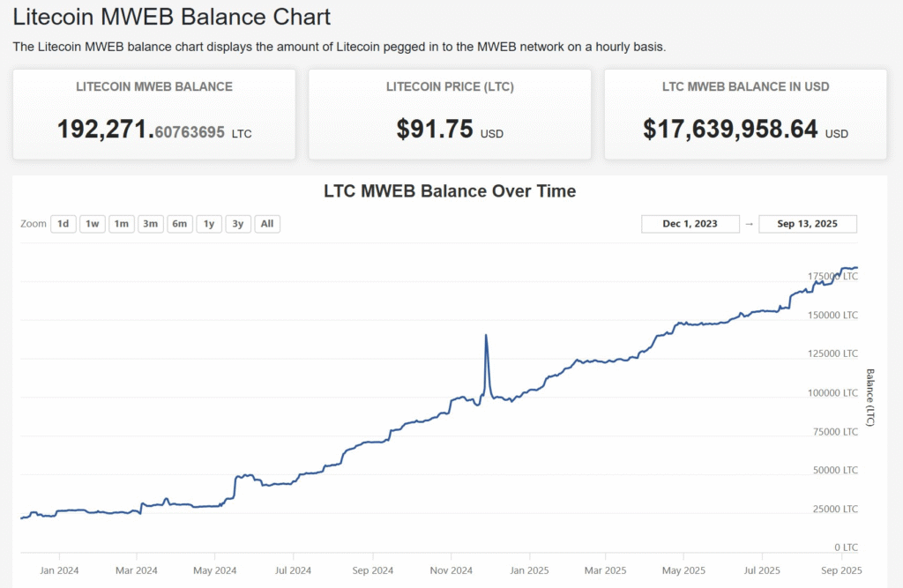The height and width of the screenshot is (588, 903).
Task: Select the 3y zoom range
Action: pos(237,224)
